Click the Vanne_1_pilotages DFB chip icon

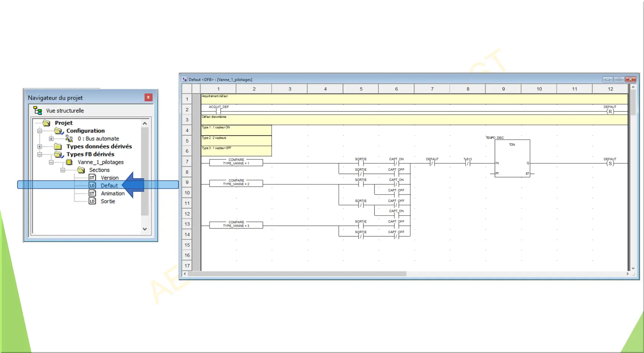pos(69,162)
